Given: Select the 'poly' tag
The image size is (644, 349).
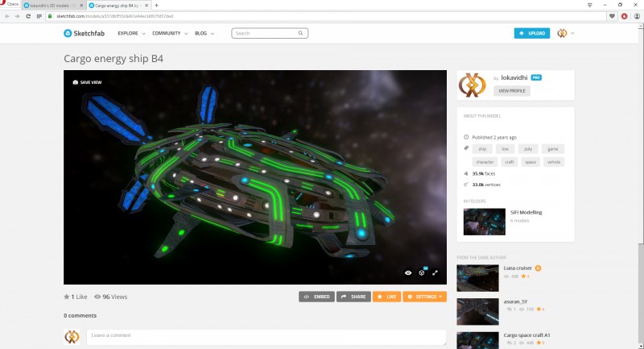Looking at the screenshot, I should (x=528, y=149).
